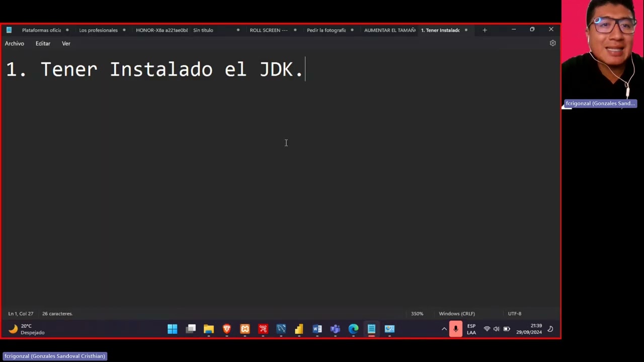Switch to Sin título tab
Viewport: 644px width, 362px height.
pyautogui.click(x=203, y=30)
